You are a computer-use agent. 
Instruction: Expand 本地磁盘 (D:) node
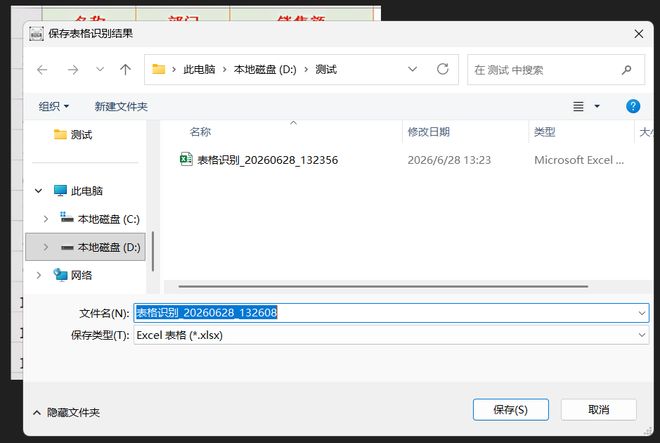coord(45,247)
